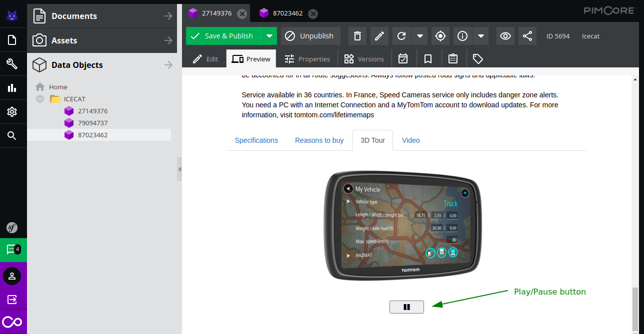Click the TomTom device 3D image

pyautogui.click(x=402, y=225)
